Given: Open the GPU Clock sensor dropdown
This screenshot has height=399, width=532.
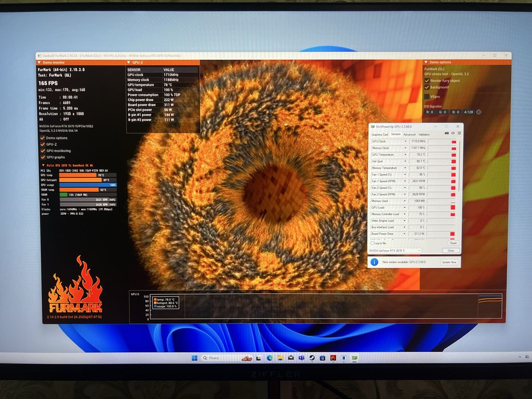Looking at the screenshot, I should (405, 141).
